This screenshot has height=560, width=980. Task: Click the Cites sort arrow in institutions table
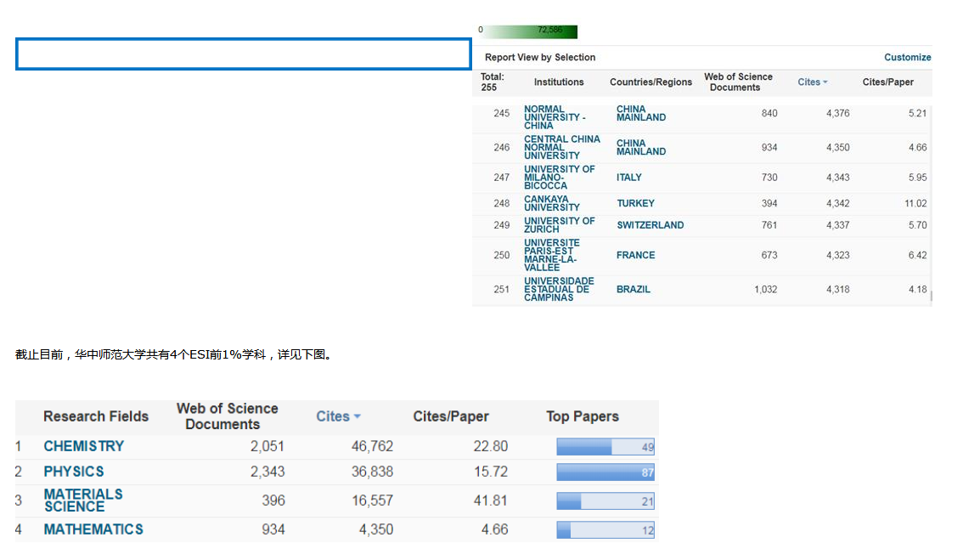(x=825, y=82)
